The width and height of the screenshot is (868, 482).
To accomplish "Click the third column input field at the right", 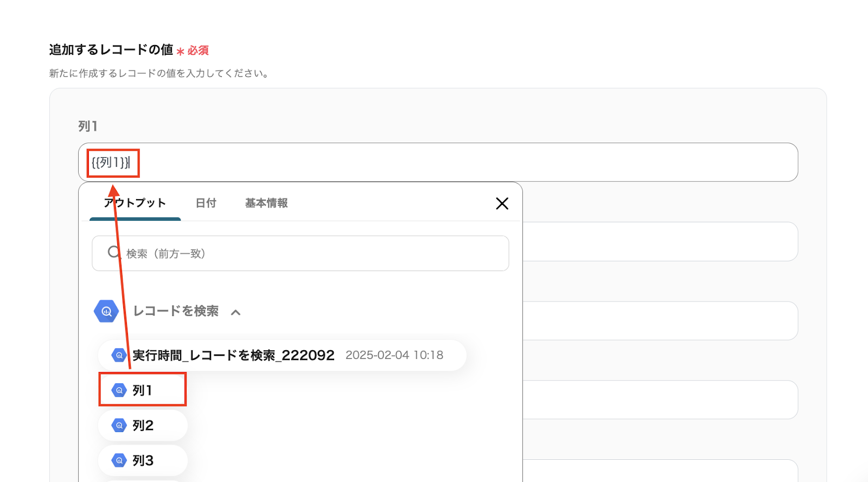I will click(659, 321).
